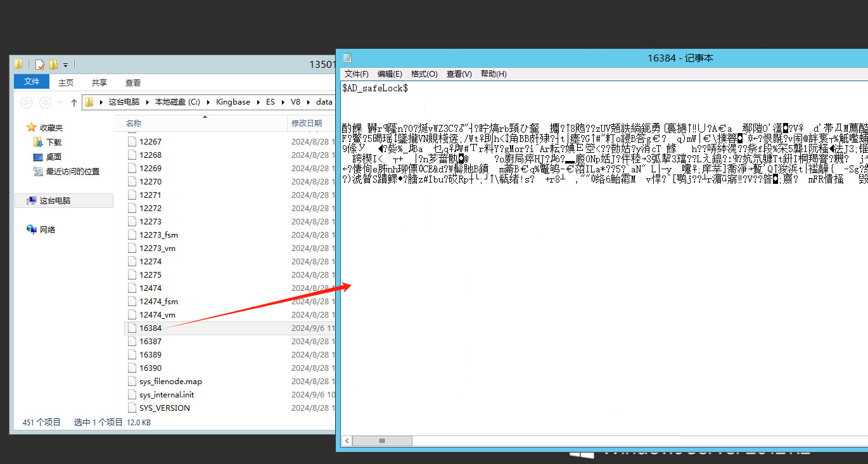Expand the chevron after Kingbase in address bar

click(258, 102)
